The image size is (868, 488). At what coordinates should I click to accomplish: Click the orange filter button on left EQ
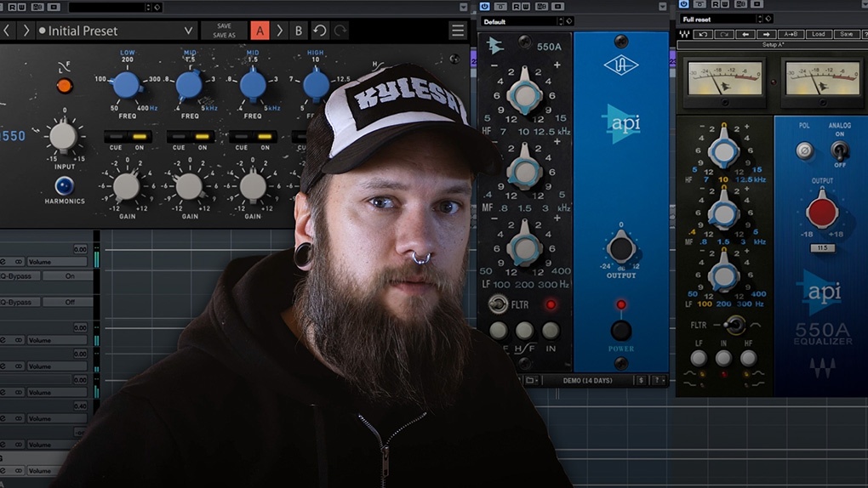[64, 86]
